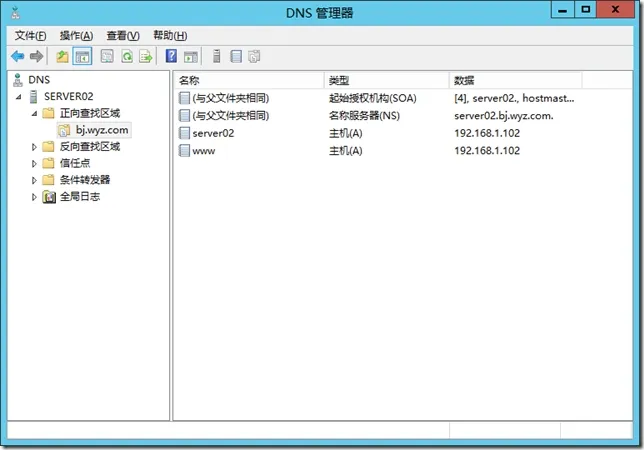Click record icon of server02 host row
Viewport: 644px width, 450px height.
click(184, 133)
